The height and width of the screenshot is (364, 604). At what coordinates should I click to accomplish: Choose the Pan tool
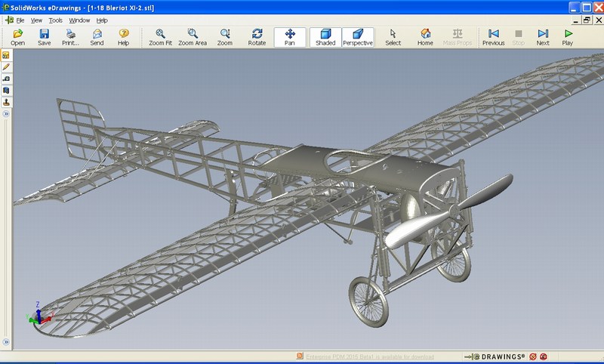290,37
